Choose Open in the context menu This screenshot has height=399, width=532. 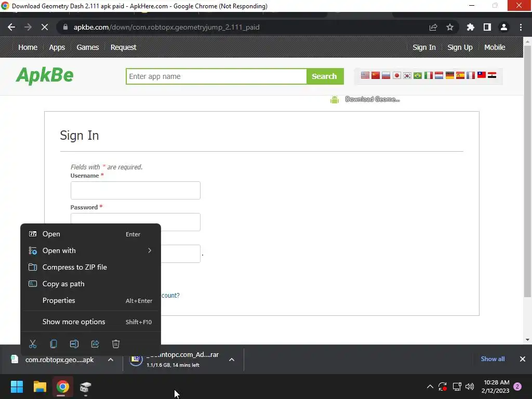90,234
